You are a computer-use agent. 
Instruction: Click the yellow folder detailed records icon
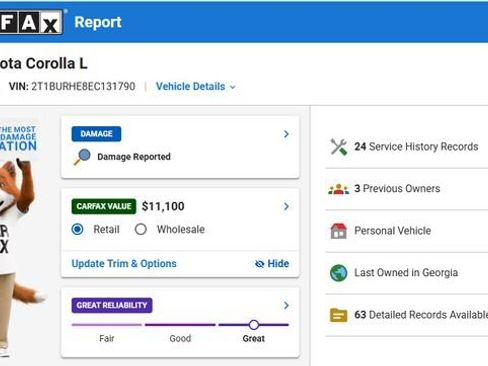(x=339, y=315)
